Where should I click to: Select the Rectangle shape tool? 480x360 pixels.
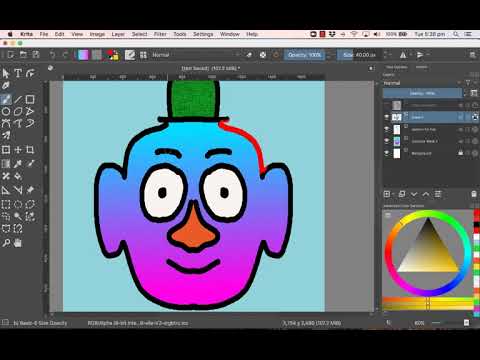30,99
